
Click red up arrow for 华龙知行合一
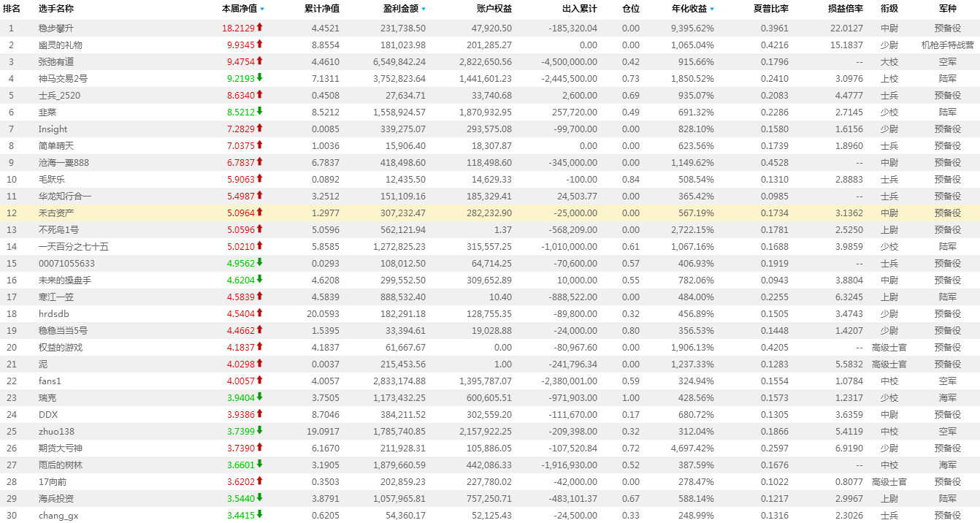tap(259, 195)
